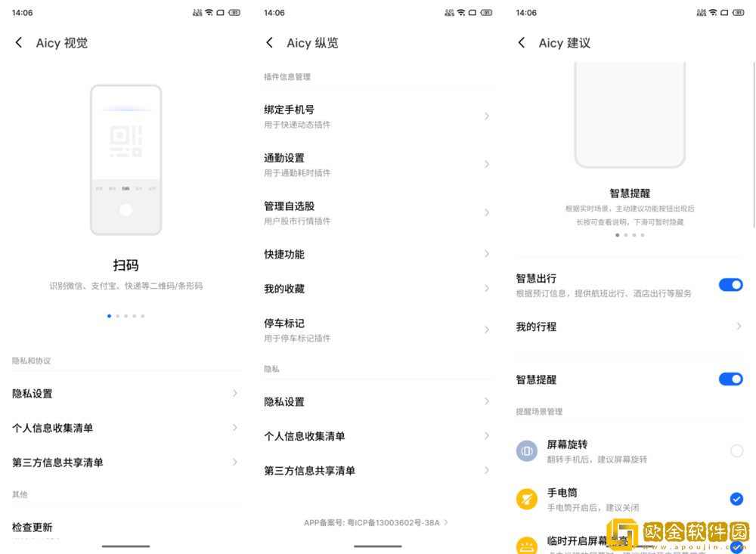Tap the 欧金软件园 watermark logo icon
This screenshot has height=554, width=756.
621,535
